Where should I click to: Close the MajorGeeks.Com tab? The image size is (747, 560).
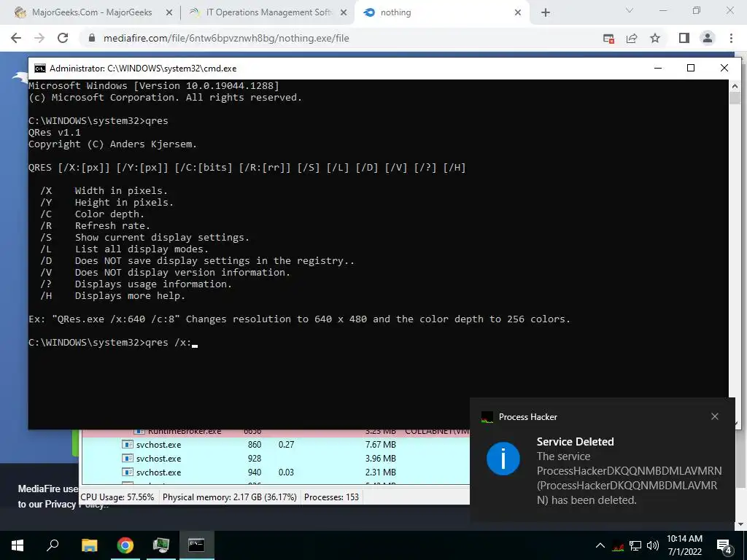point(169,13)
